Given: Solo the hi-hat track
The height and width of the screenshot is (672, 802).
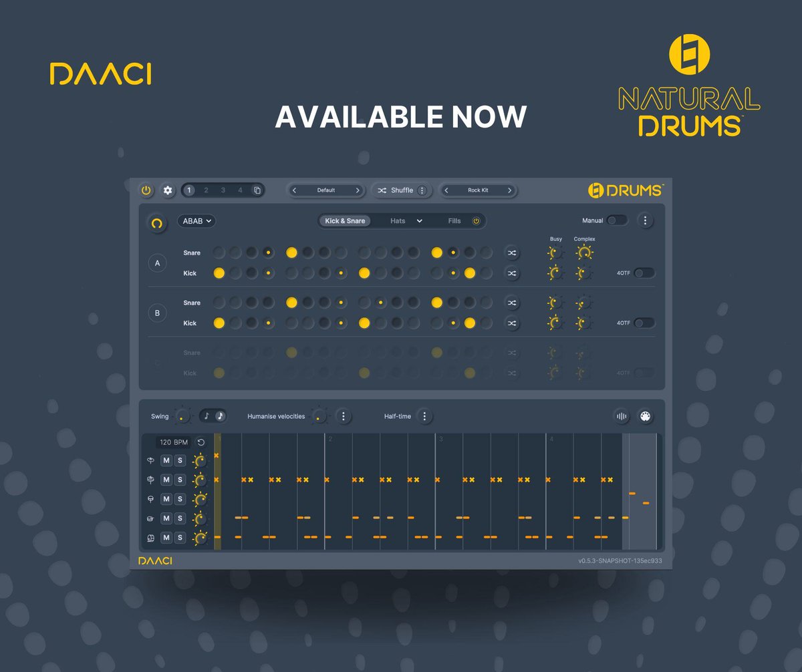Looking at the screenshot, I should point(180,480).
